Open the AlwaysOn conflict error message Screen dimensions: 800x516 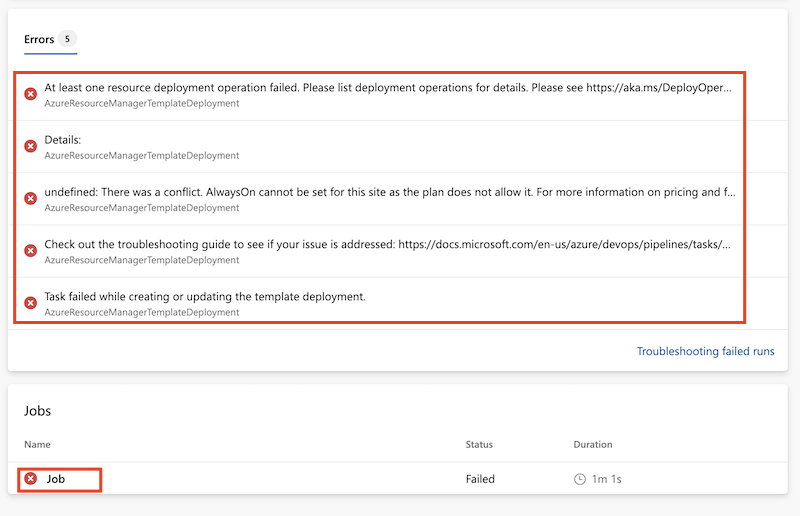tap(390, 192)
